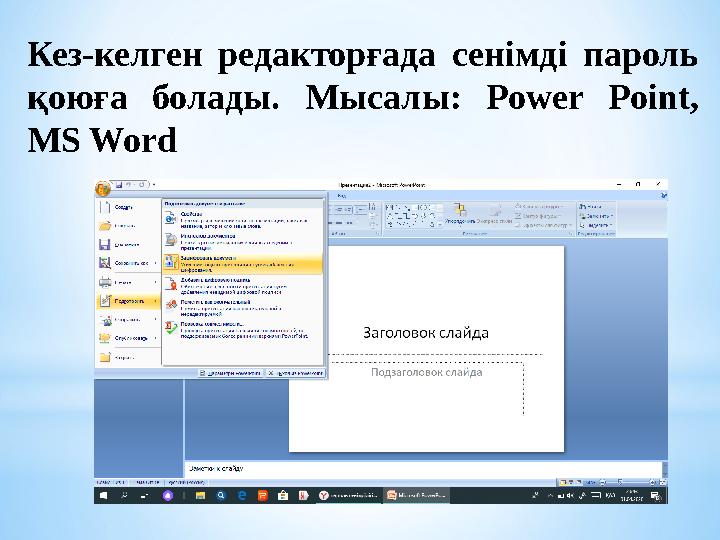Open the Вид ribbon tab
720x540 pixels.
click(342, 196)
